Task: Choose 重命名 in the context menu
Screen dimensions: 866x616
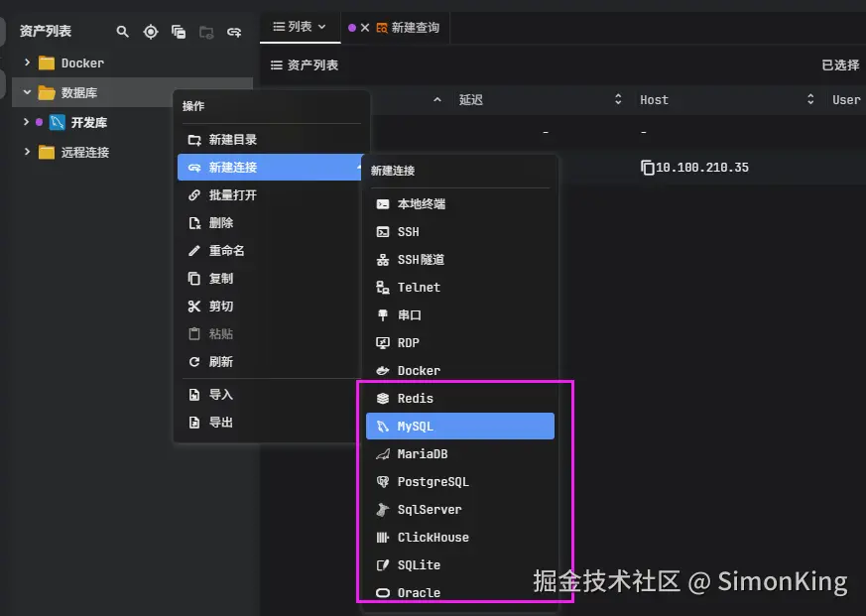Action: tap(270, 250)
